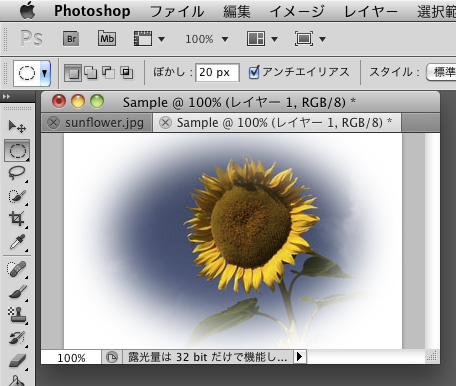
Task: Open the レイヤー menu
Action: click(x=371, y=12)
